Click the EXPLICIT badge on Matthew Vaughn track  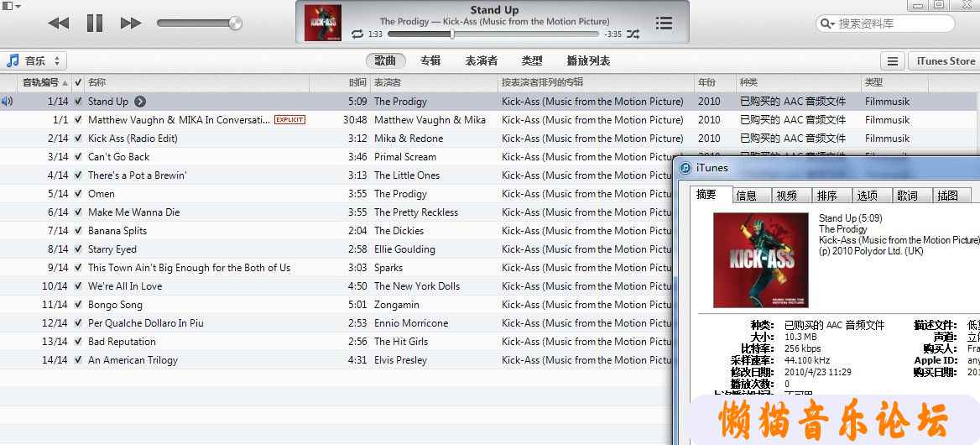click(x=290, y=119)
